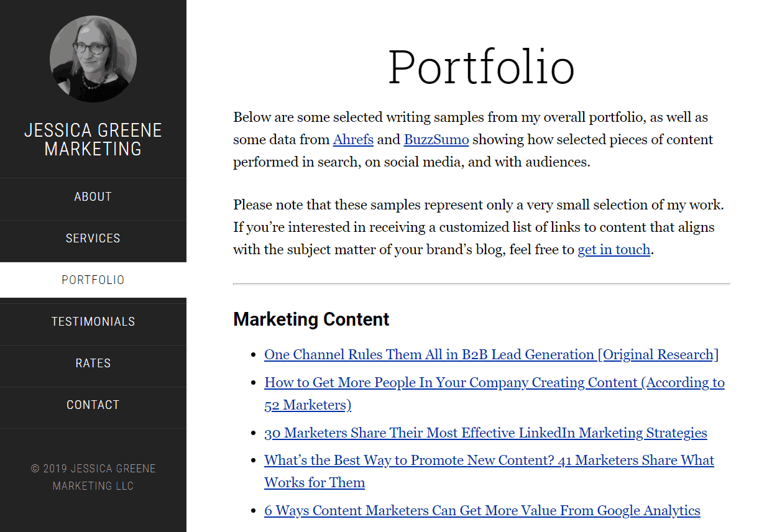The height and width of the screenshot is (532, 777).
Task: Click the Jessica Greene Marketing site title
Action: tap(93, 139)
